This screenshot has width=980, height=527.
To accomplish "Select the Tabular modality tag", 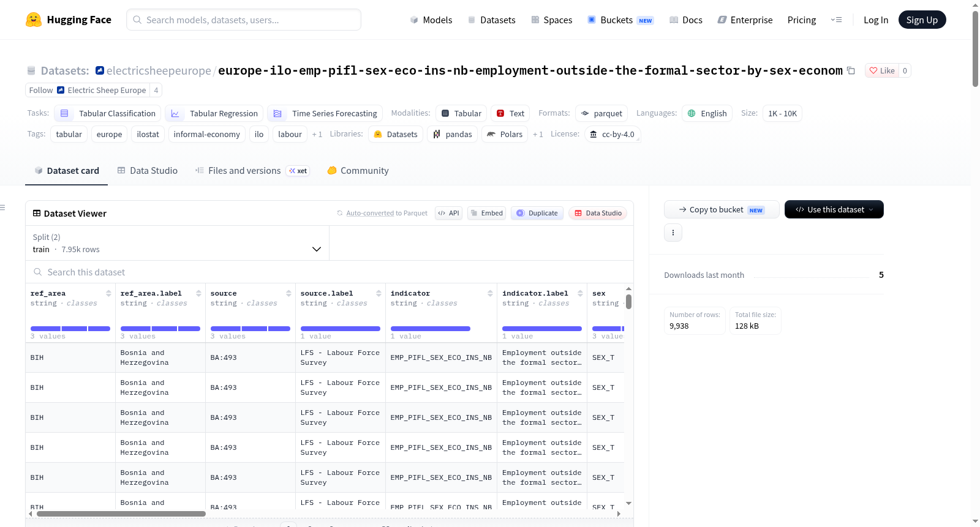I will tap(461, 113).
